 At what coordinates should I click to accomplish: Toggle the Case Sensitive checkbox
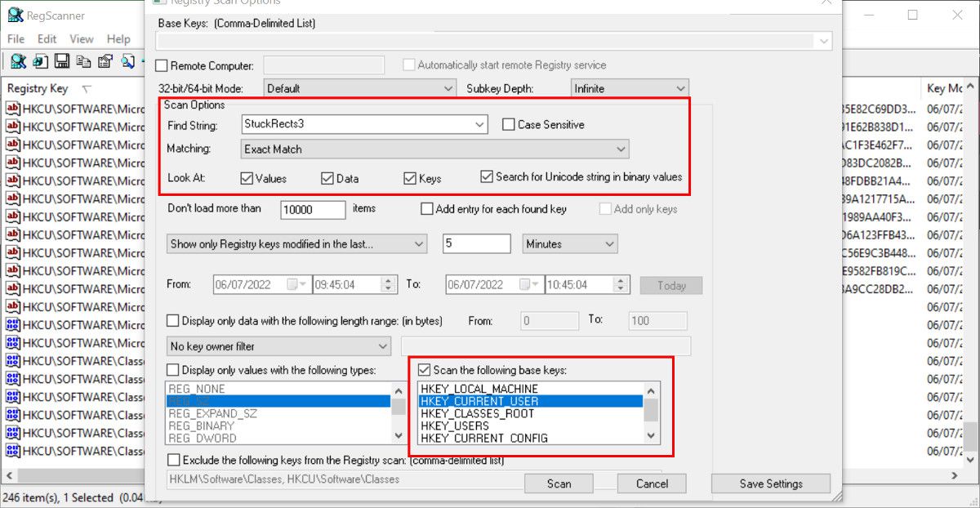pos(508,125)
